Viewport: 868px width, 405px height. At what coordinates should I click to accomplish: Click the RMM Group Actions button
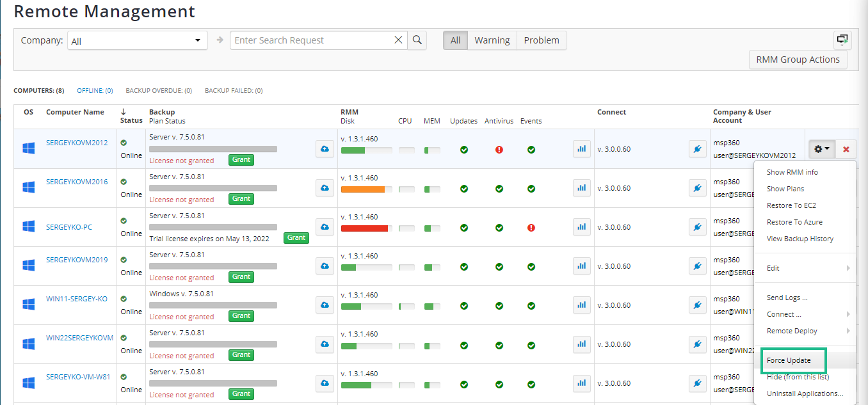798,59
